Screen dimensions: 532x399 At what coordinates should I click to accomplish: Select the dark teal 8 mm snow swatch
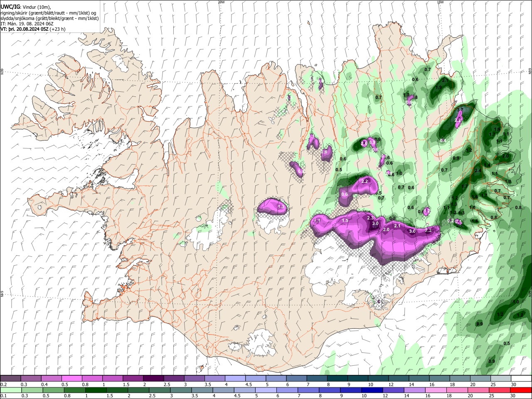click(337, 379)
